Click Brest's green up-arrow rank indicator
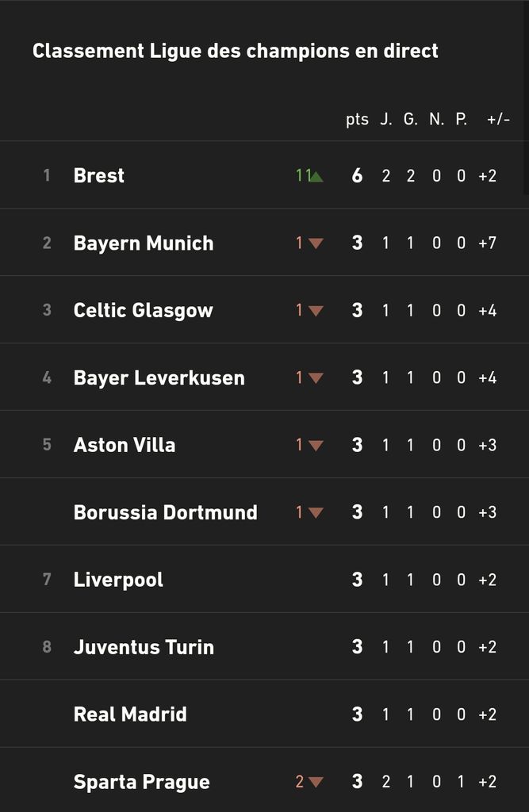This screenshot has height=812, width=529. (316, 176)
